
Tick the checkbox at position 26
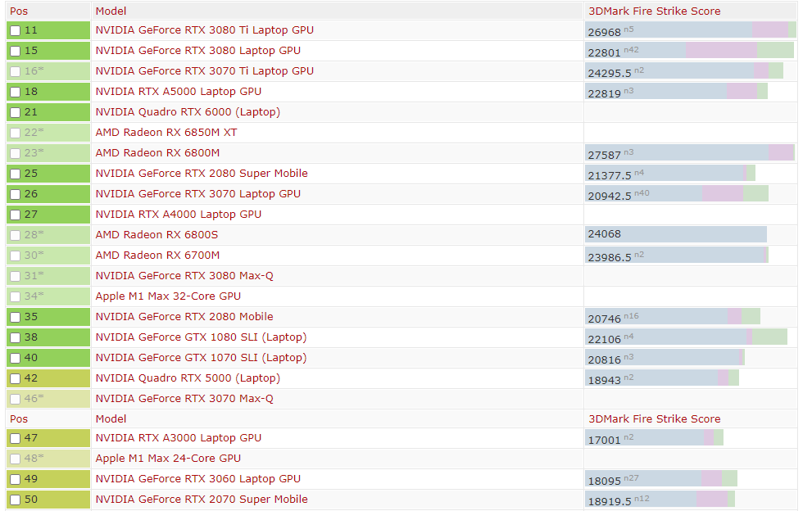pos(16,194)
